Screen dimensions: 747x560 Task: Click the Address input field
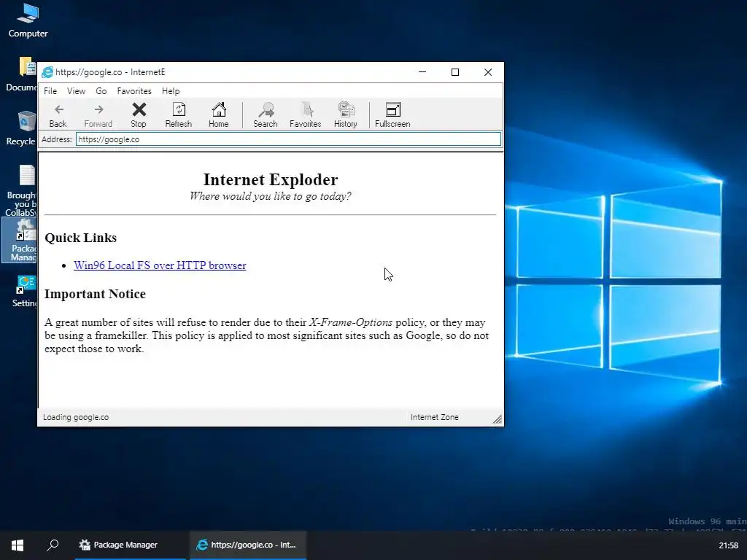[289, 139]
